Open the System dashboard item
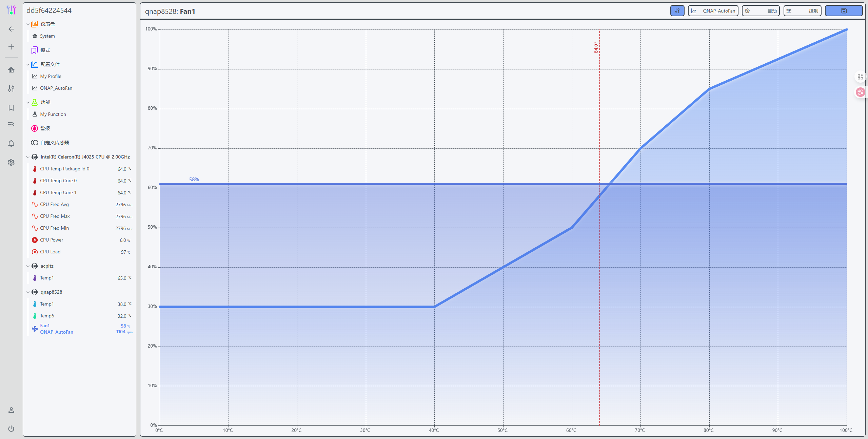The width and height of the screenshot is (868, 439). click(47, 36)
